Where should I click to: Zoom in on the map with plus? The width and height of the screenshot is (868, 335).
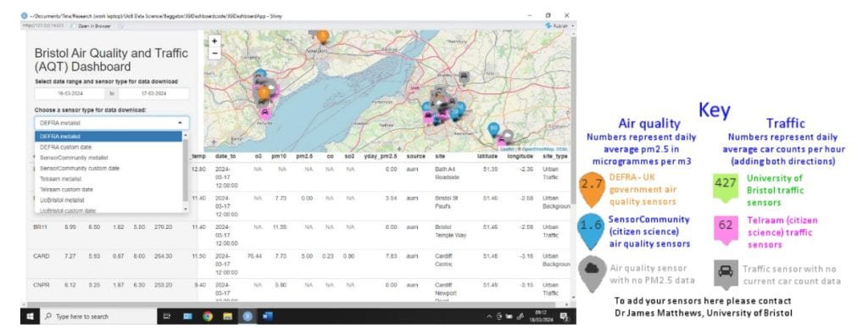[215, 41]
